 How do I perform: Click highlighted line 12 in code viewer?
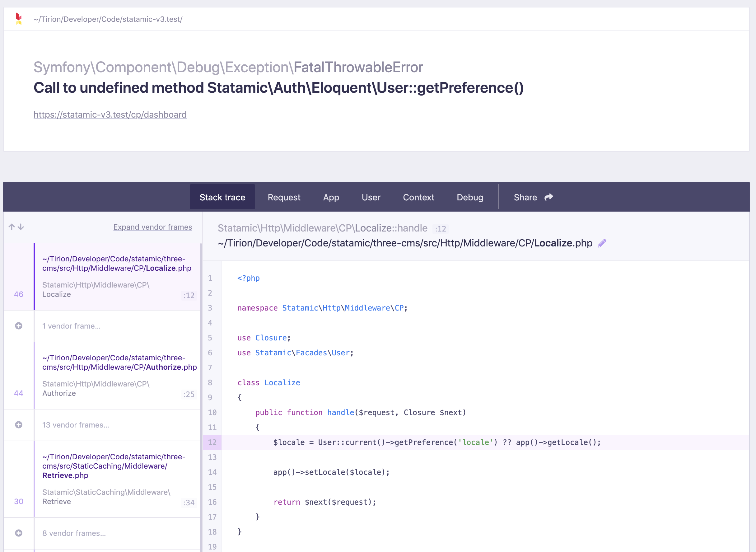click(434, 442)
